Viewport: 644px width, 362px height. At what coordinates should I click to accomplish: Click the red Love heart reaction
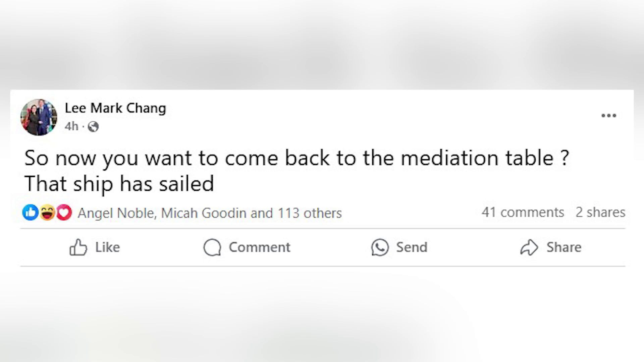pos(64,213)
